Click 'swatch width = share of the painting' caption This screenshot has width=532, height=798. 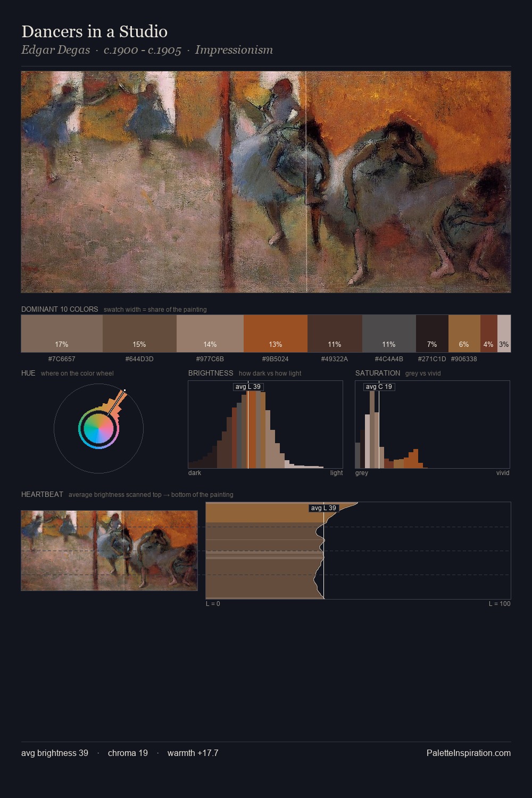click(x=155, y=310)
